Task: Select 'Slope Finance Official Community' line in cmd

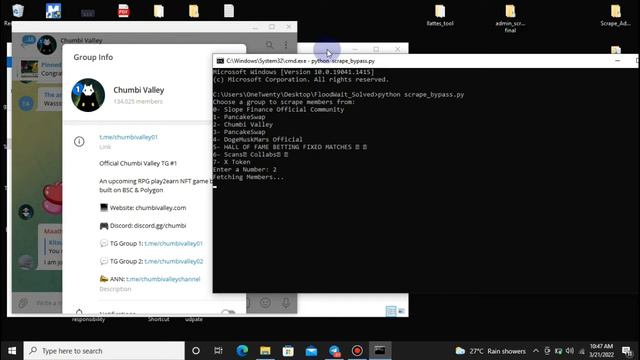Action: [x=278, y=109]
